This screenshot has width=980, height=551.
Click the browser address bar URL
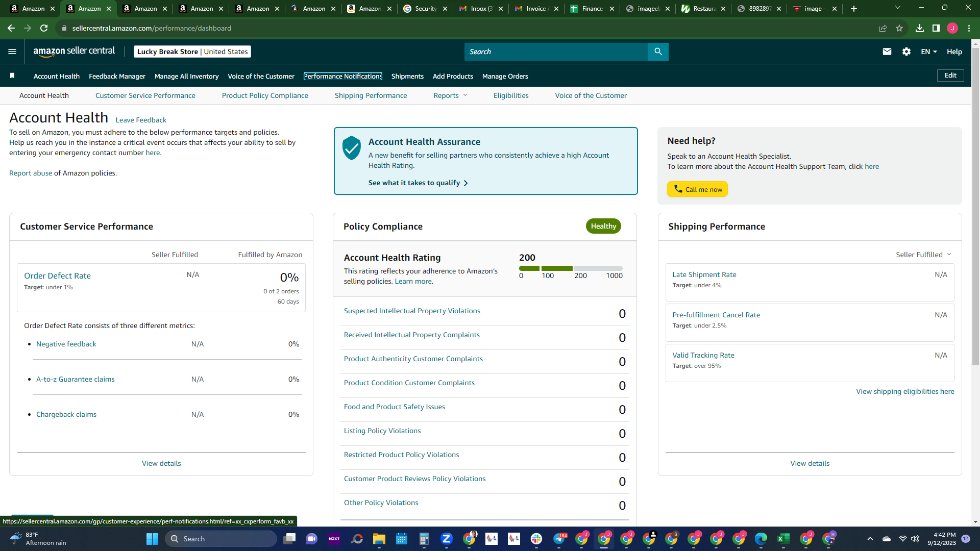click(152, 28)
